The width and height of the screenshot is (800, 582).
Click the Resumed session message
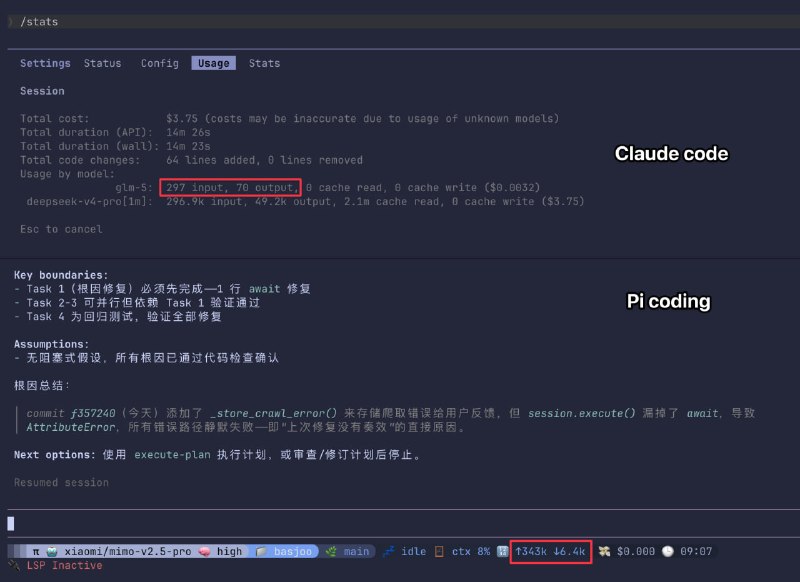(61, 483)
